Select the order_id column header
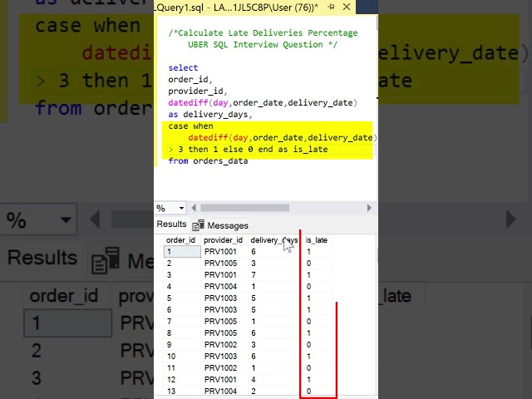 (180, 240)
